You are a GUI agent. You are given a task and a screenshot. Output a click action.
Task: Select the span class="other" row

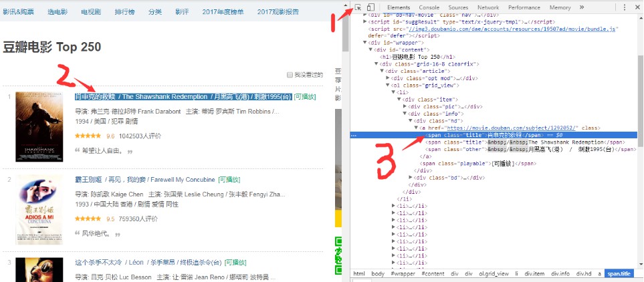(x=530, y=150)
